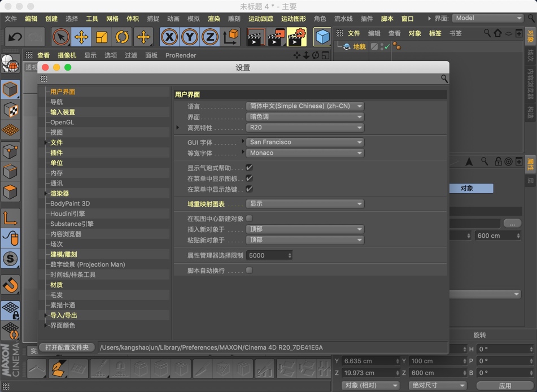Select Texture mode checkered cube icon

point(10,110)
